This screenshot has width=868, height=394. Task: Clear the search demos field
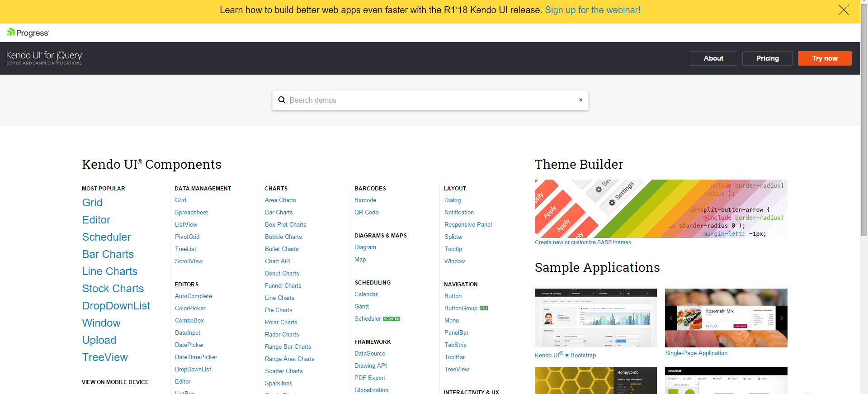coord(580,100)
